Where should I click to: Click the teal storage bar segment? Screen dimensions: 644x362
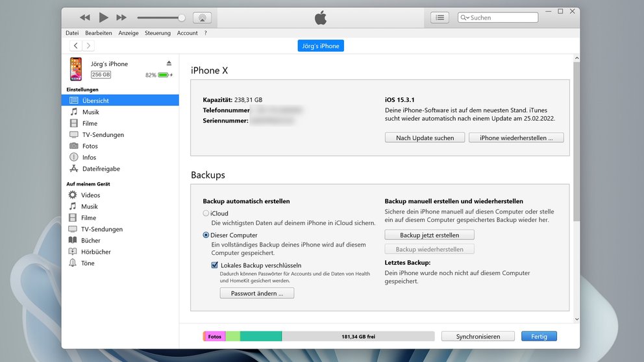(x=261, y=337)
